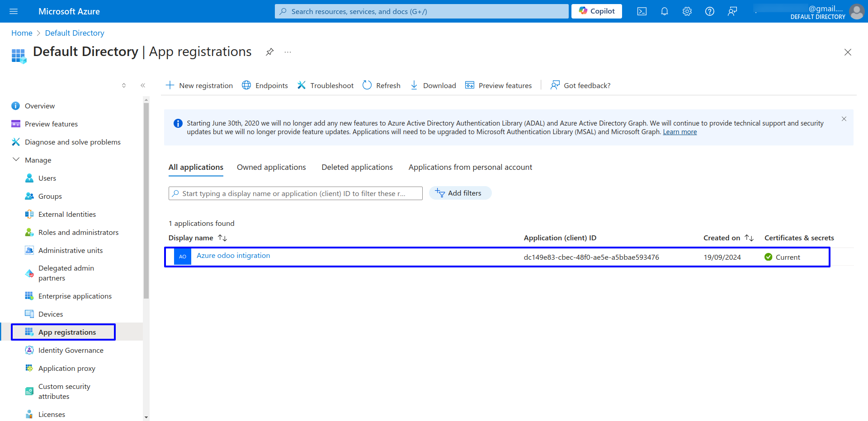Open Azure odoo intigration app link

(233, 256)
